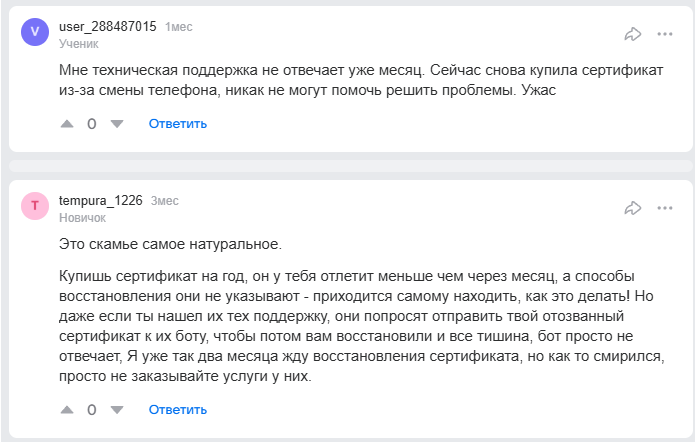This screenshot has height=442, width=695.
Task: Share the comment by tempura_1226
Action: 632,208
